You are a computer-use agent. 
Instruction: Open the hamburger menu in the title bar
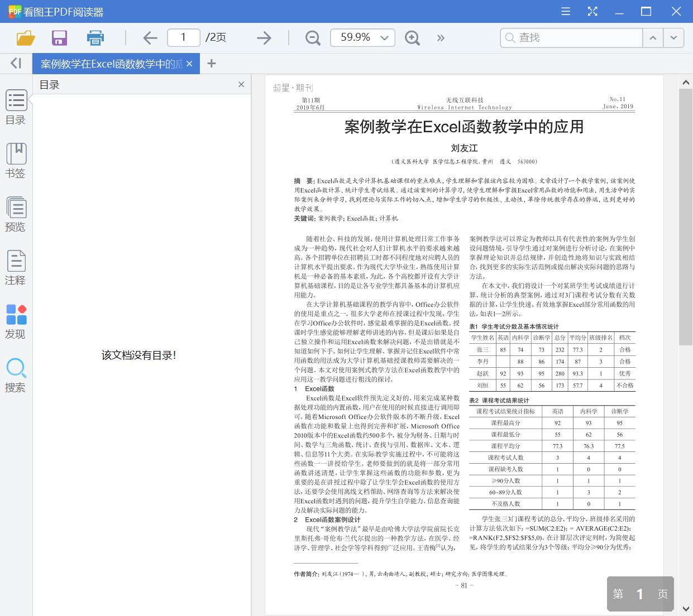tap(566, 12)
